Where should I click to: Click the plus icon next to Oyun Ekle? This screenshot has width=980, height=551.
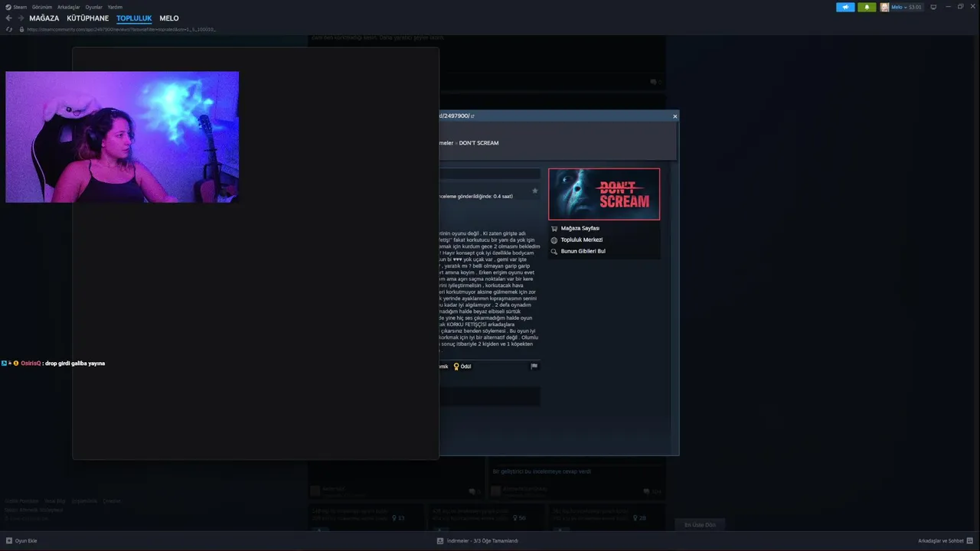click(9, 541)
